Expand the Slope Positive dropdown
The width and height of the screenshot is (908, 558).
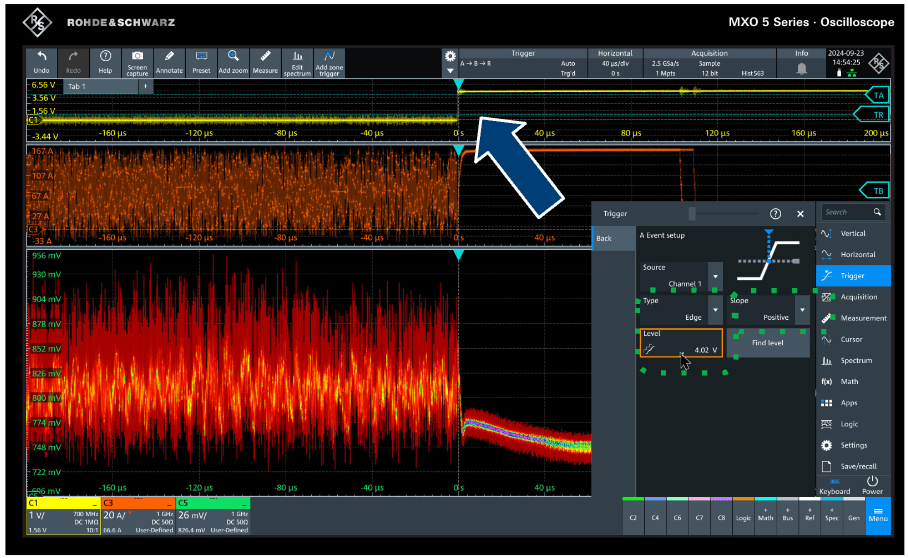pyautogui.click(x=803, y=310)
